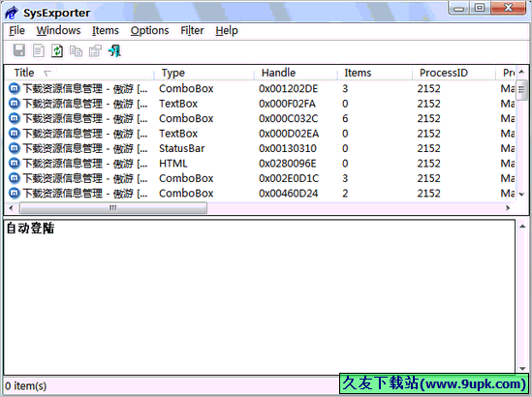The height and width of the screenshot is (397, 532).
Task: Click the Exit toolbar icon
Action: pos(114,51)
